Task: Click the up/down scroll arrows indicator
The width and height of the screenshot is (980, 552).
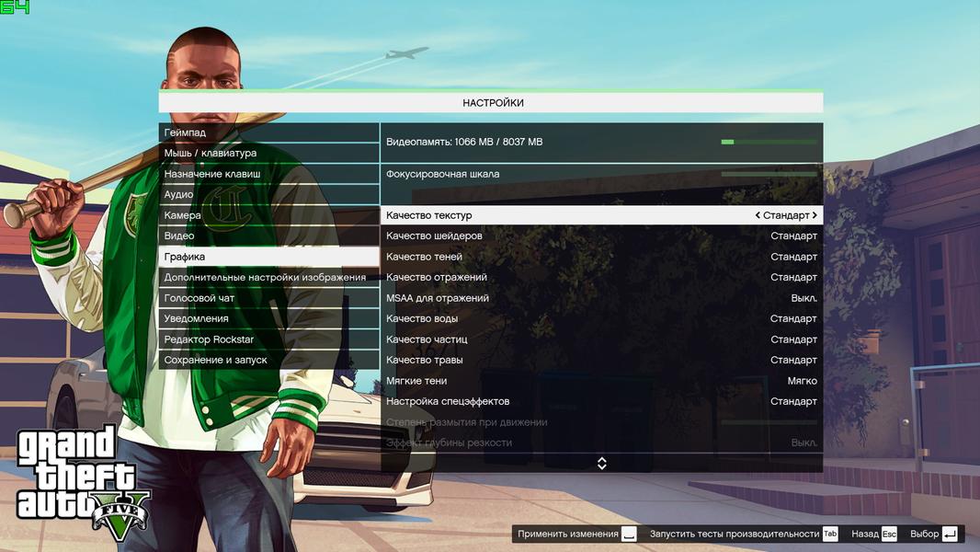Action: coord(602,464)
